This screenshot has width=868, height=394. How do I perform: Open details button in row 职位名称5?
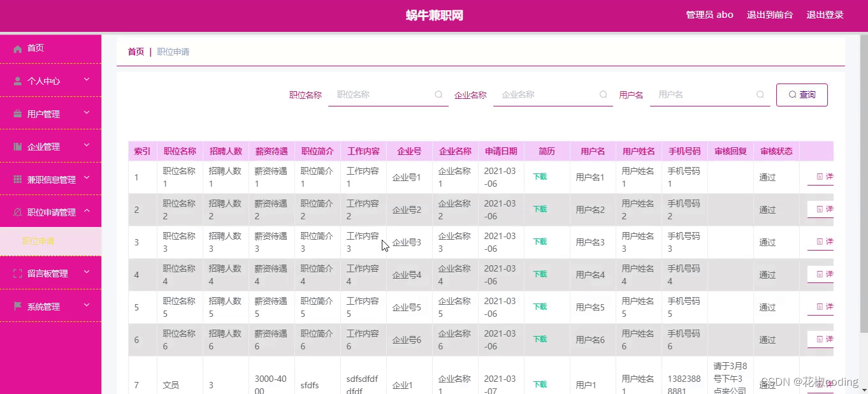pos(821,307)
